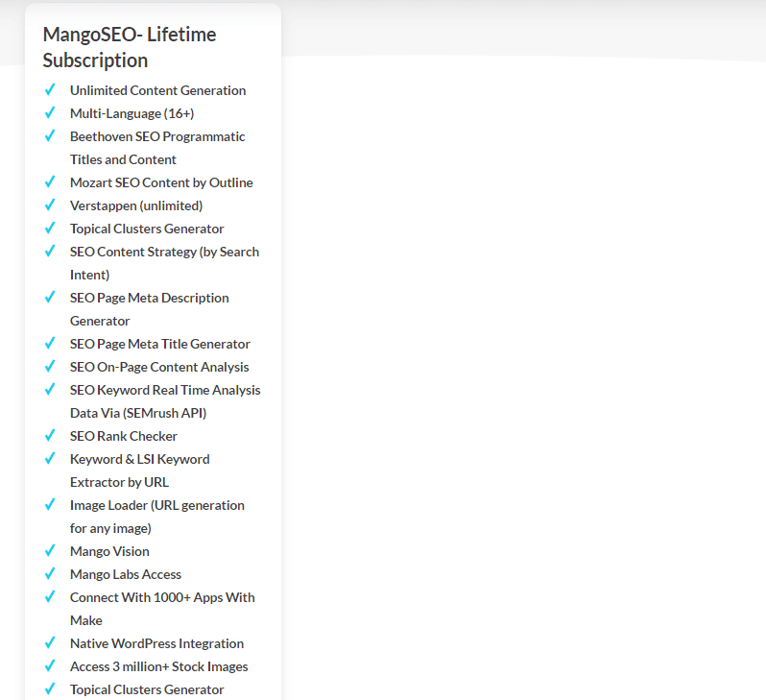Click Connect With 1000+ Apps With Make

pyautogui.click(x=162, y=609)
